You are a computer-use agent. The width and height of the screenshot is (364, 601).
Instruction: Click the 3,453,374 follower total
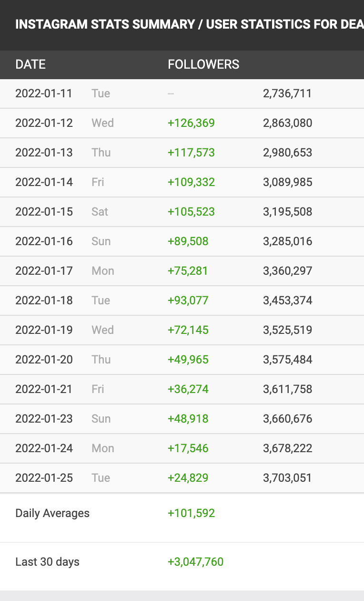point(287,300)
